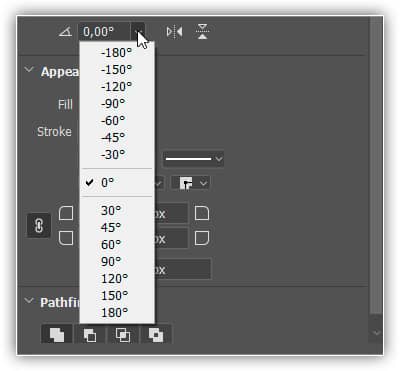
Task: Click the bottom-right corner type icon
Action: pyautogui.click(x=202, y=238)
